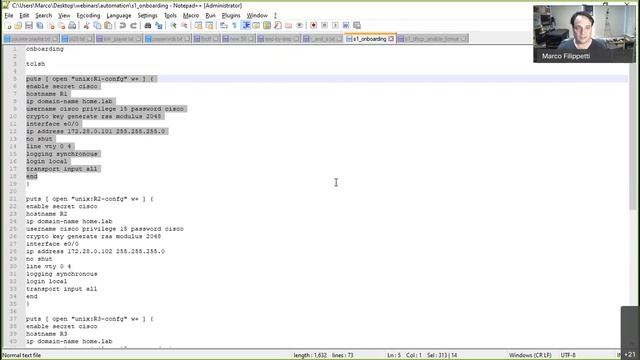640x360 pixels.
Task: Open the Window menu
Action: 257,16
